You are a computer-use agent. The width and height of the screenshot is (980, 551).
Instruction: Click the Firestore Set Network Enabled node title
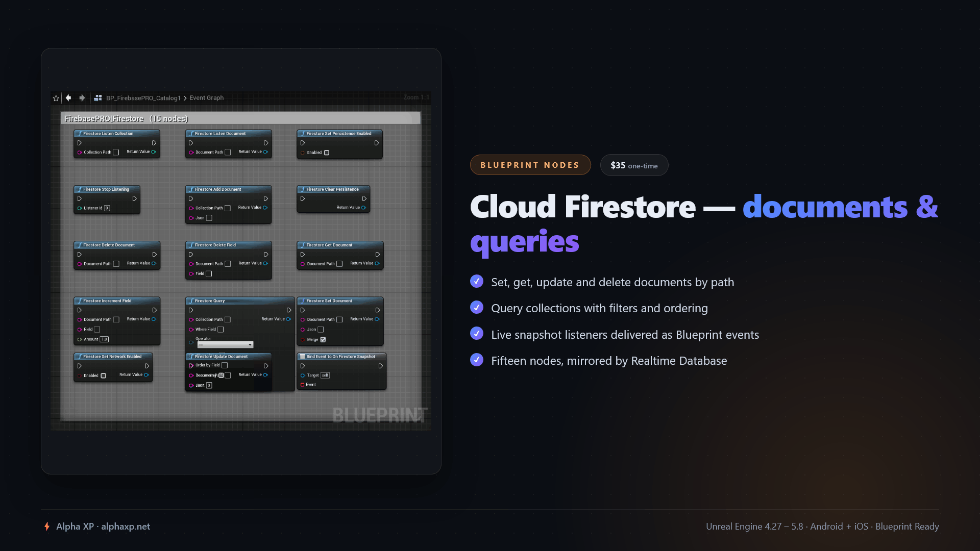[x=112, y=357]
